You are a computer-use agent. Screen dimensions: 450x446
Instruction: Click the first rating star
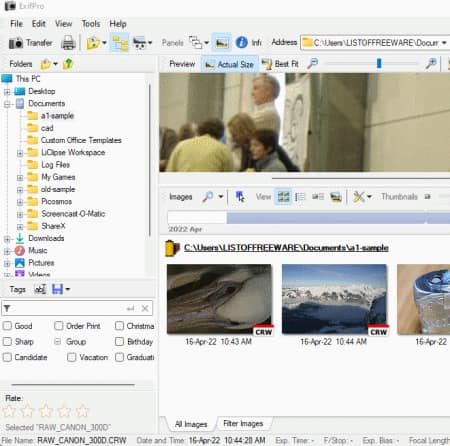(9, 411)
